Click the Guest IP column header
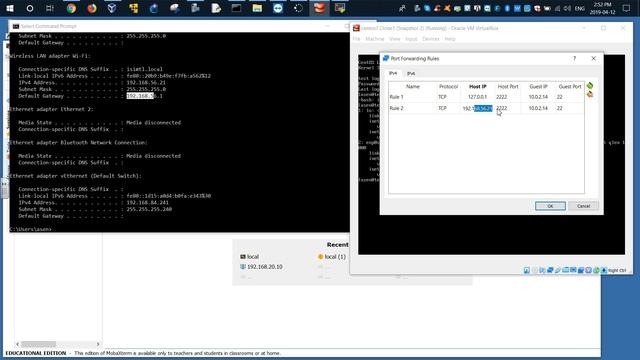 click(x=538, y=87)
